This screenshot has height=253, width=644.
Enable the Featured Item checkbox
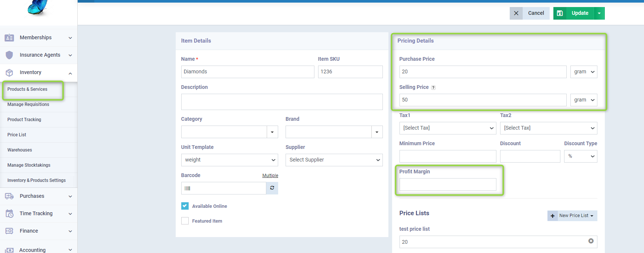click(x=185, y=221)
